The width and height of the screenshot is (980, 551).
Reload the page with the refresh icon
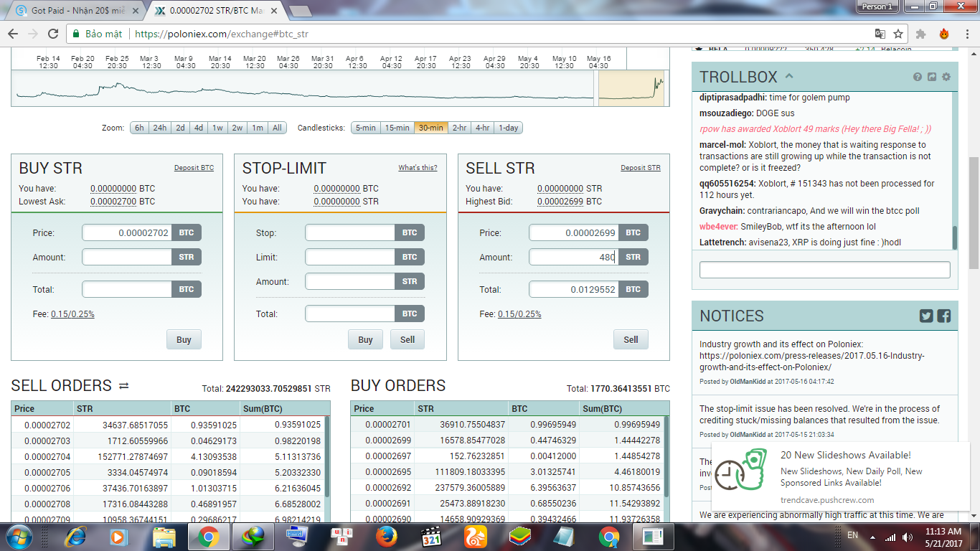point(52,34)
